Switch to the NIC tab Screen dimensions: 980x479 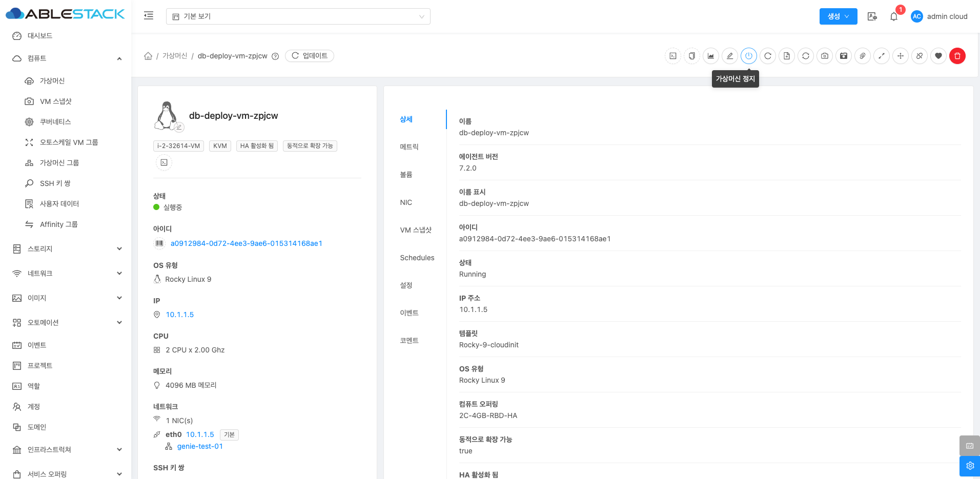406,202
